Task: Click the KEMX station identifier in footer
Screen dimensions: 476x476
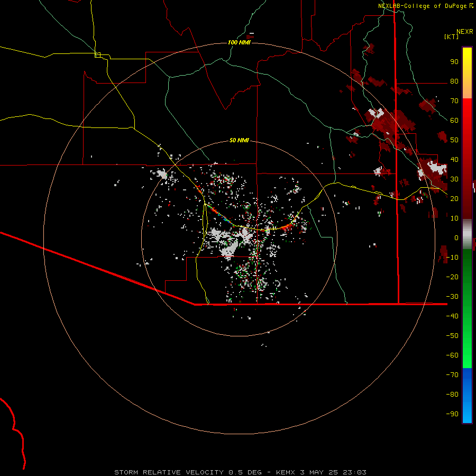Action: point(286,472)
